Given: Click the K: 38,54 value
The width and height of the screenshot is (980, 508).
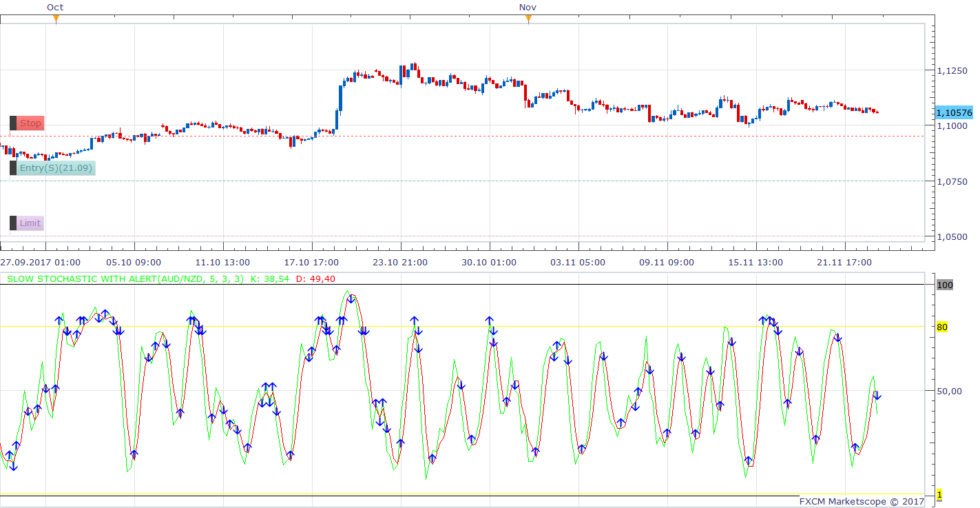Looking at the screenshot, I should [270, 279].
